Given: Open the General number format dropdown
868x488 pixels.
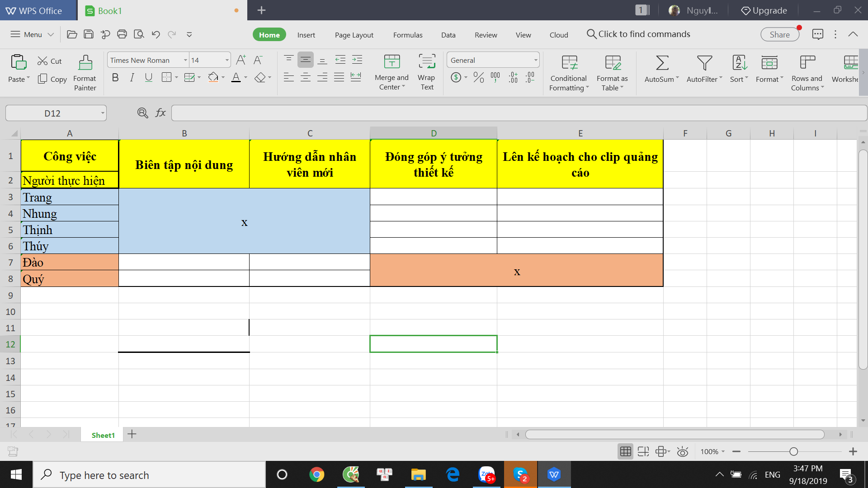Looking at the screenshot, I should [x=536, y=60].
